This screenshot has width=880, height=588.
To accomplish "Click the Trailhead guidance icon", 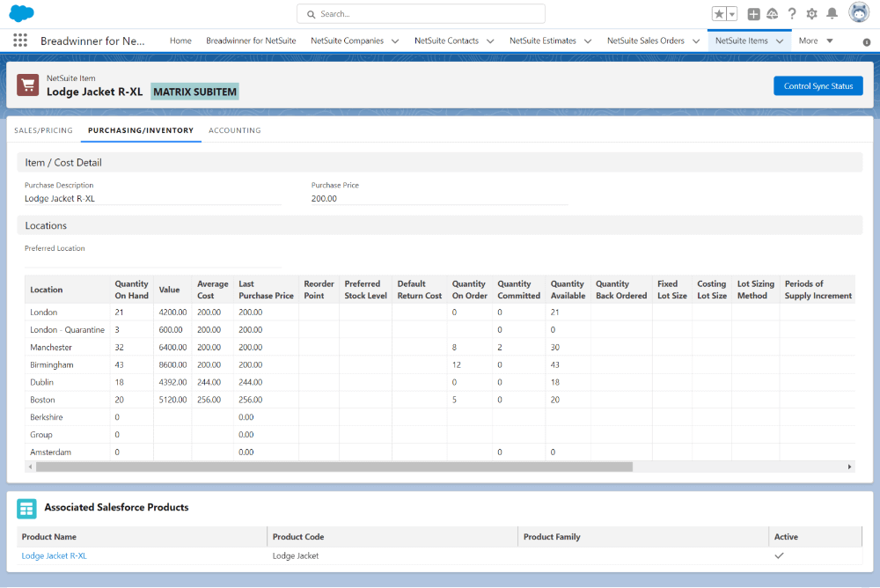I will (772, 13).
